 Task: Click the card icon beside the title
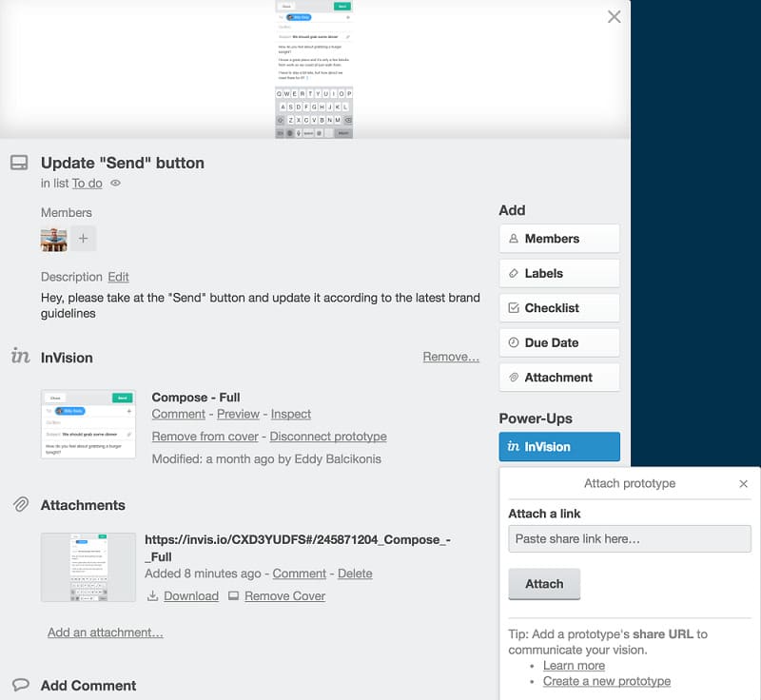[19, 163]
